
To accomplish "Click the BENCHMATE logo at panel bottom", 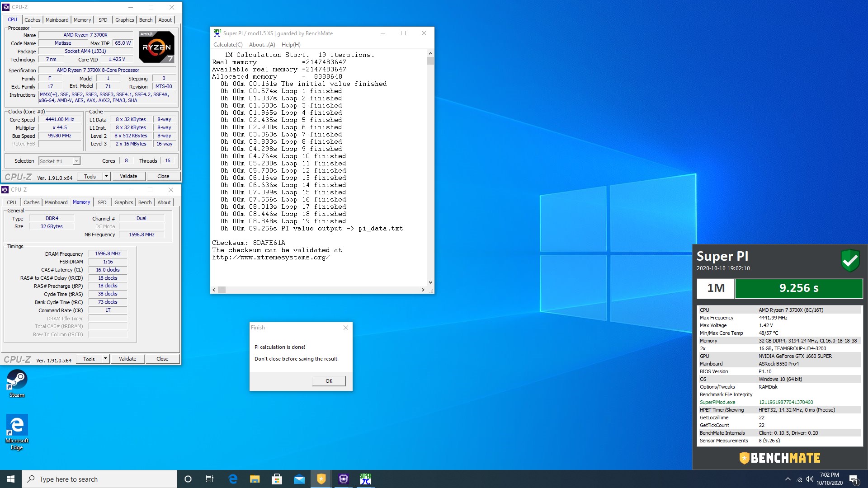I will pos(780,458).
